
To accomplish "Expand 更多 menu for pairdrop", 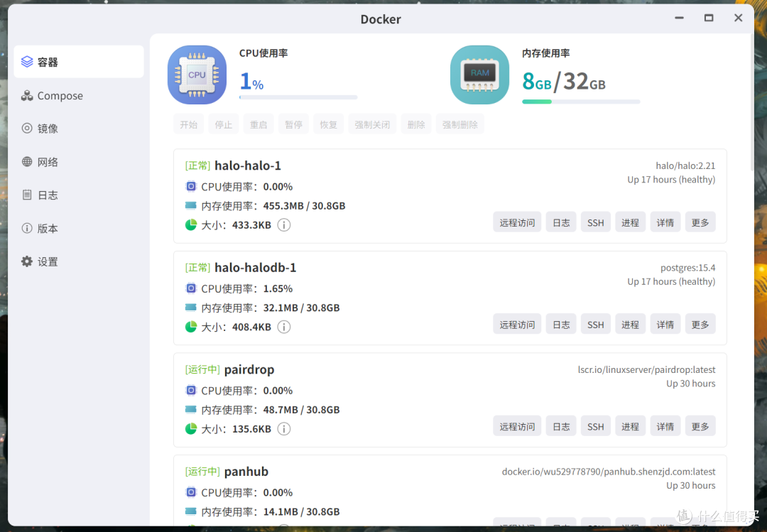I will click(700, 426).
